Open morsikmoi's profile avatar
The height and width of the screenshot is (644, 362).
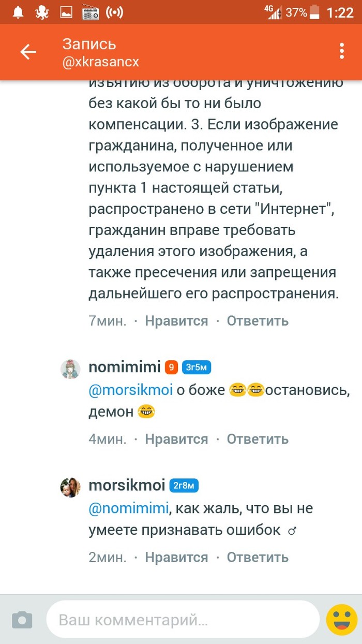(71, 487)
